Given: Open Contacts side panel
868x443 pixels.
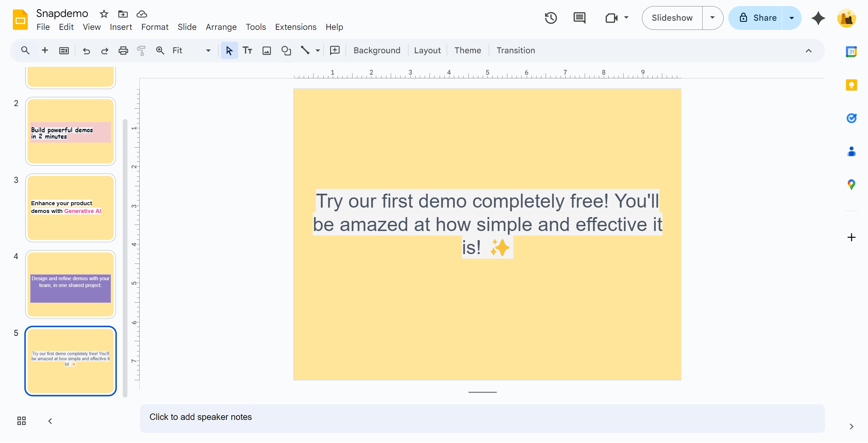Looking at the screenshot, I should (851, 151).
